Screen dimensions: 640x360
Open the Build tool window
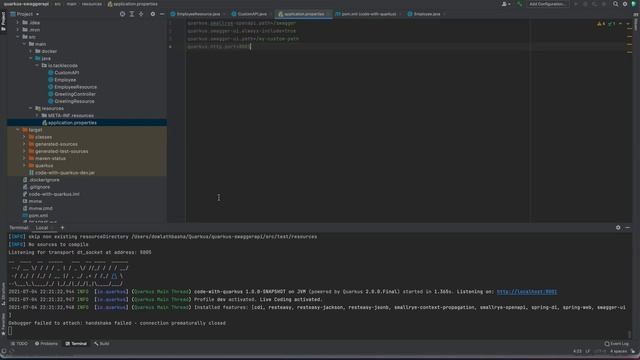pyautogui.click(x=102, y=344)
